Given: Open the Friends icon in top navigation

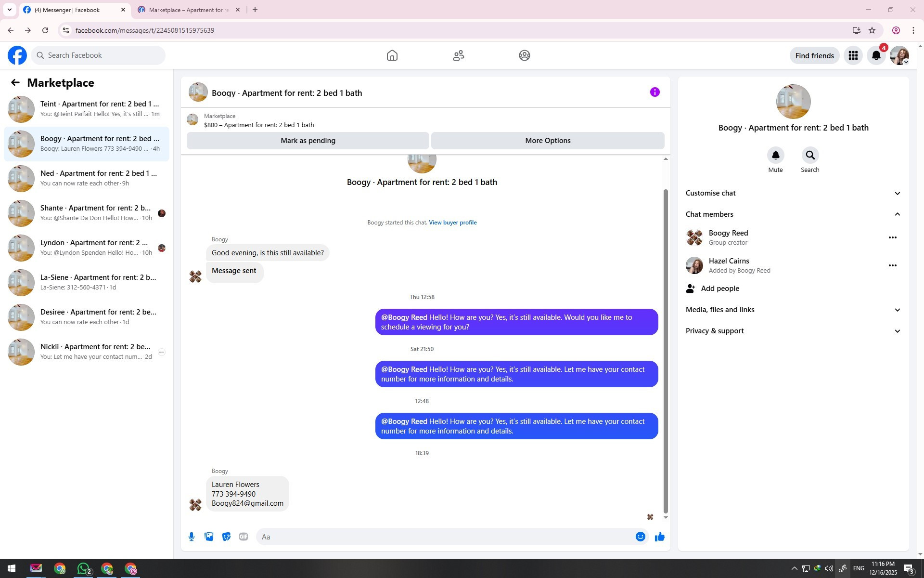Looking at the screenshot, I should [459, 55].
